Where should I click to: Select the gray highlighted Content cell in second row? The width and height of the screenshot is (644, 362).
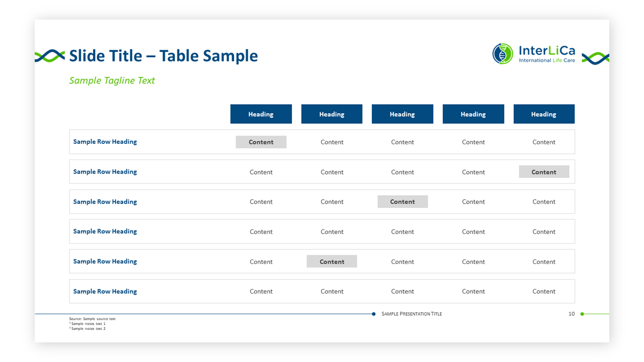pos(544,172)
